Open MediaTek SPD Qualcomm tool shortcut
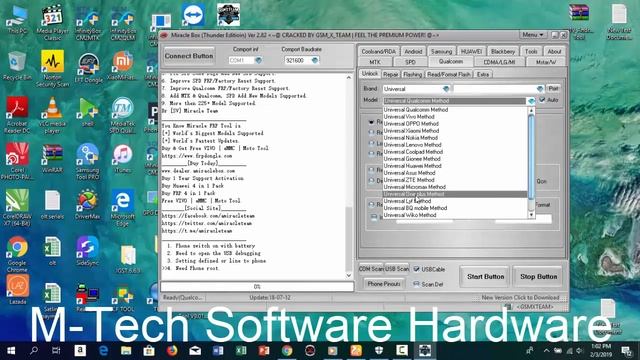The height and width of the screenshot is (360, 640). tap(122, 116)
